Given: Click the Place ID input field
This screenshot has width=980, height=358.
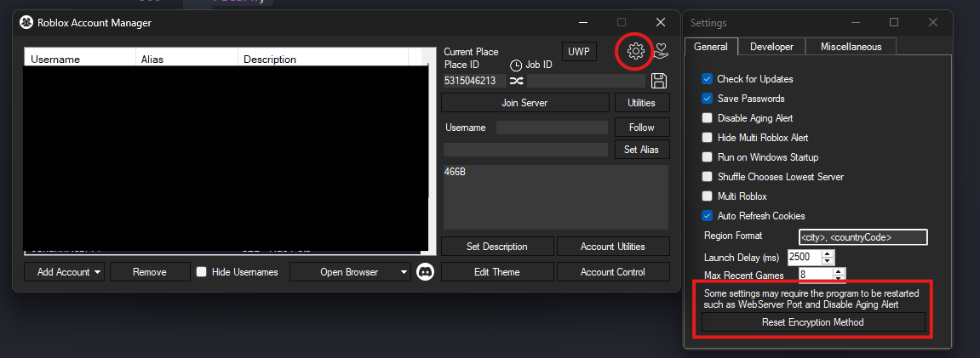Looking at the screenshot, I should (x=473, y=81).
